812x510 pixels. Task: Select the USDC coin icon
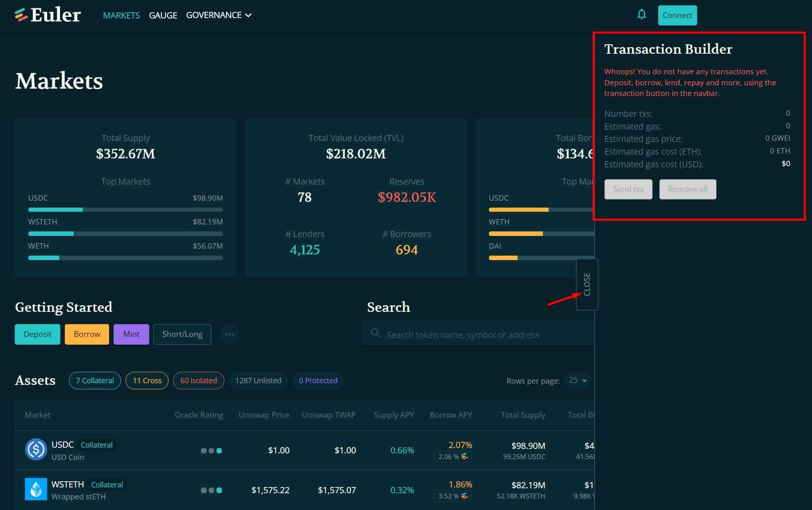(x=36, y=450)
